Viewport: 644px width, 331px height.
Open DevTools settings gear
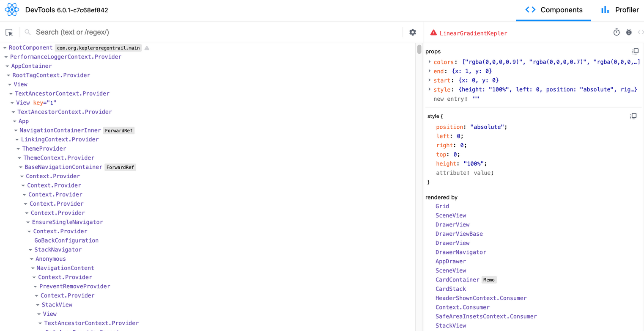[x=412, y=32]
